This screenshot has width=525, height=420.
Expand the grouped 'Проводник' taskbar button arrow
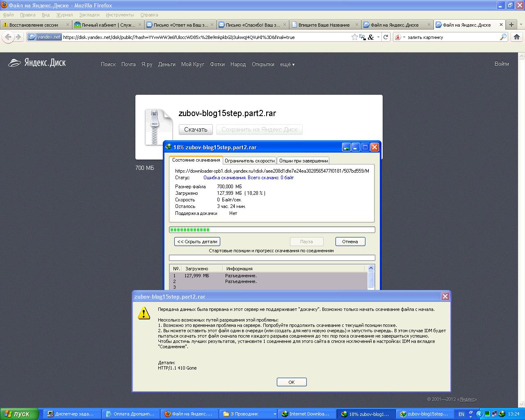(x=274, y=414)
